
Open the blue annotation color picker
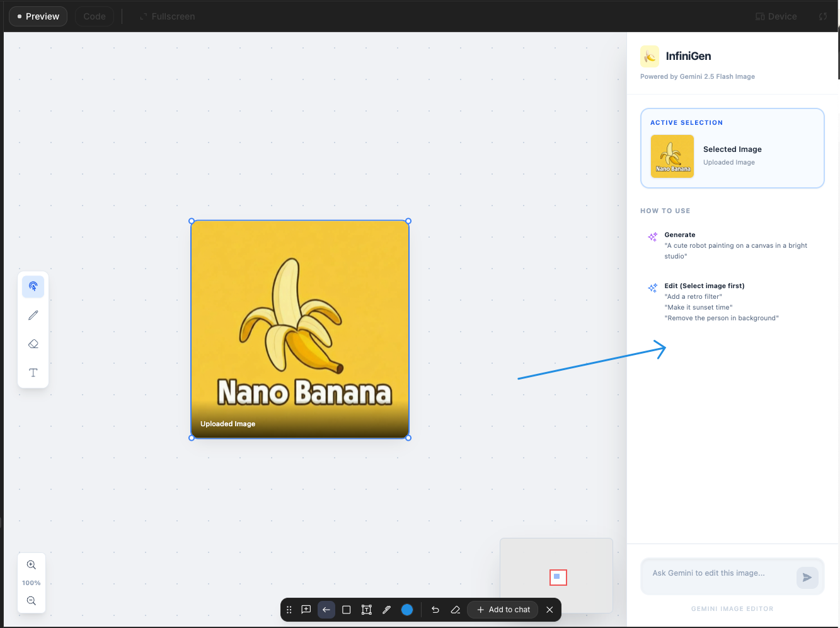pos(407,610)
